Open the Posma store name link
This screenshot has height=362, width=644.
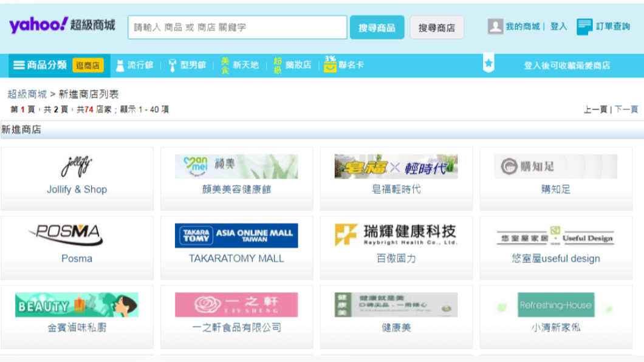77,259
